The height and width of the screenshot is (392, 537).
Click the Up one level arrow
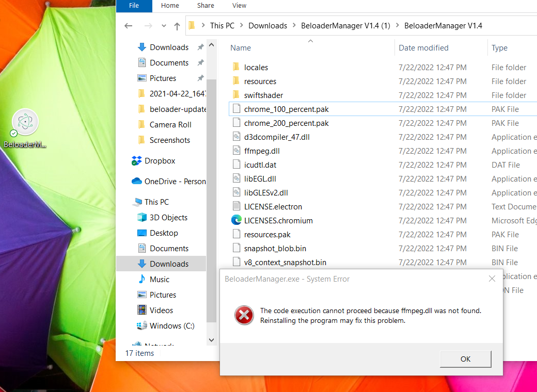[x=177, y=26]
